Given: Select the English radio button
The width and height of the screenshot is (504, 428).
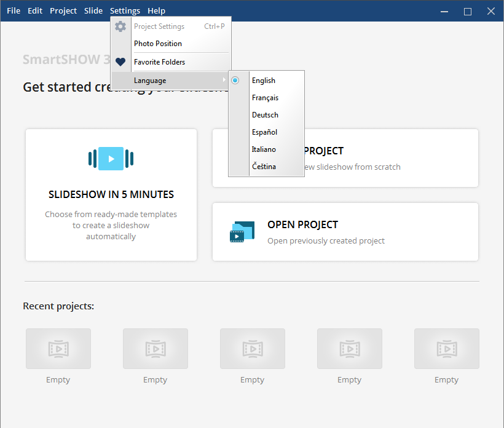Looking at the screenshot, I should point(235,81).
